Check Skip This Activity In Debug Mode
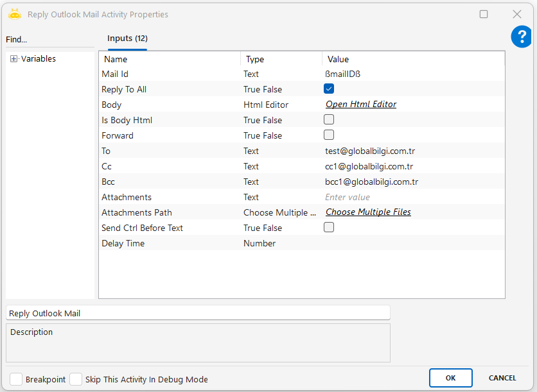The width and height of the screenshot is (537, 392). [x=76, y=379]
